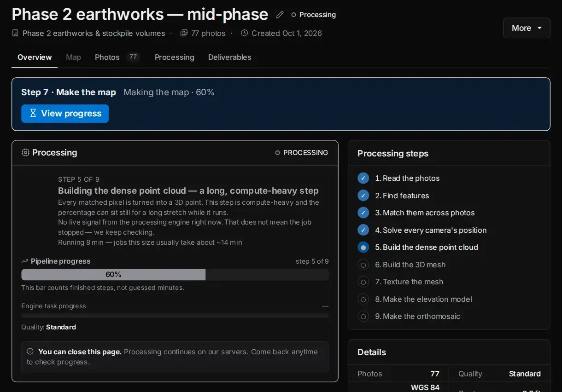Click the Pipeline progress bar showing 60%
The width and height of the screenshot is (562, 392).
[175, 275]
